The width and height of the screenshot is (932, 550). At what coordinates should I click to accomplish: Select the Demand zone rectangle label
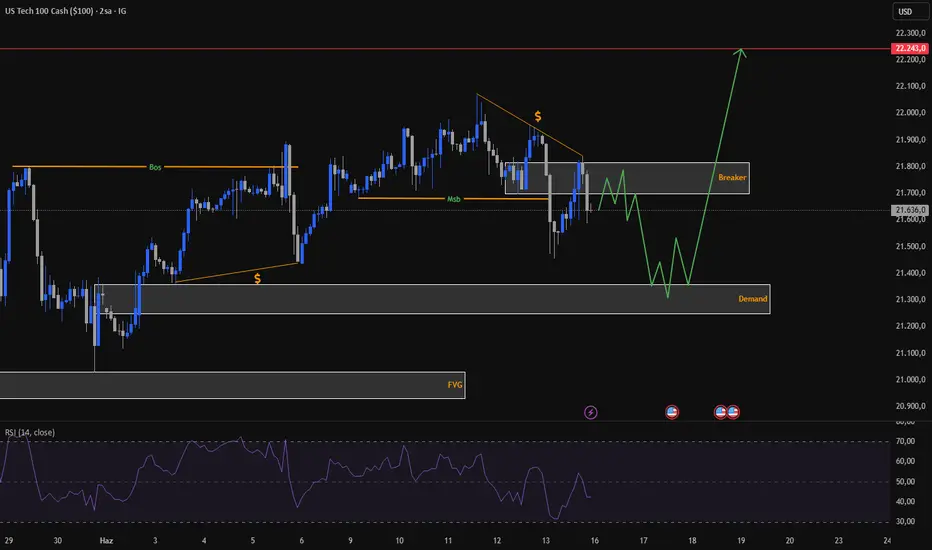coord(752,298)
